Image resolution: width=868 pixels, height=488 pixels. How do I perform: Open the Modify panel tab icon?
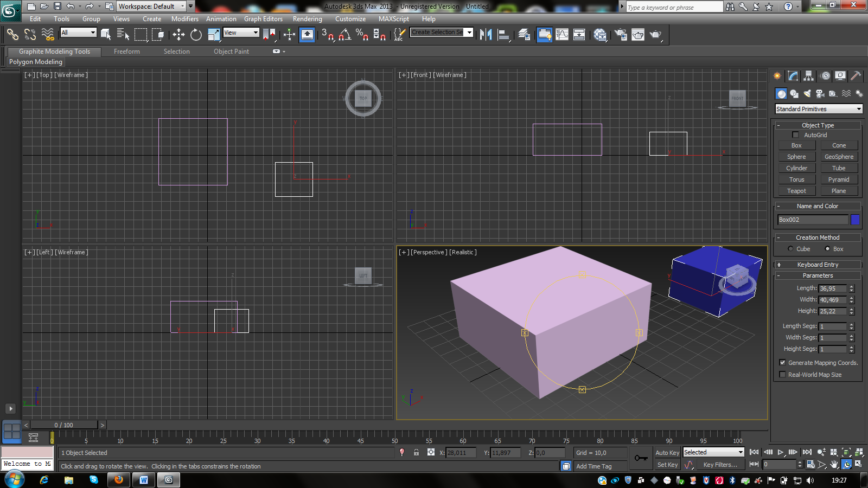(793, 76)
